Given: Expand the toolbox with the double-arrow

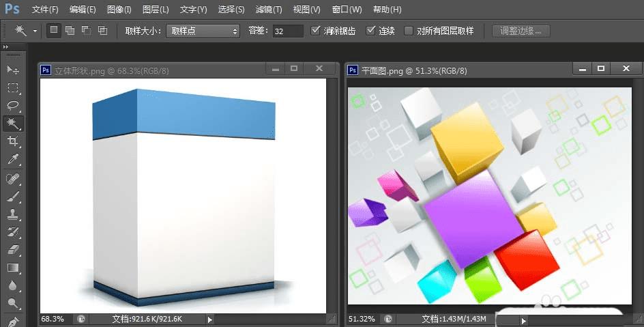Looking at the screenshot, I should coord(5,47).
